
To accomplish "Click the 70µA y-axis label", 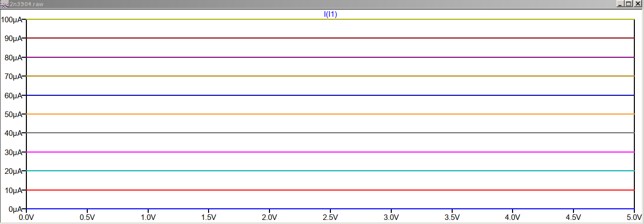I will pos(13,77).
